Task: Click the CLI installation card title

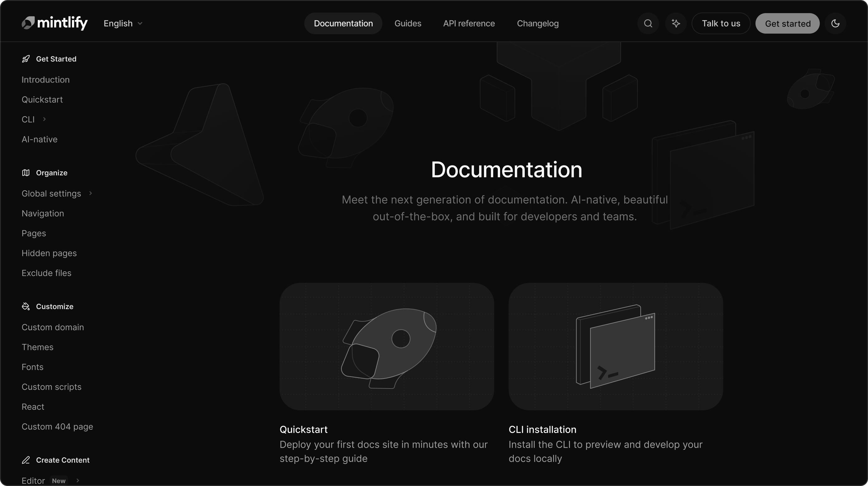Action: click(x=542, y=430)
